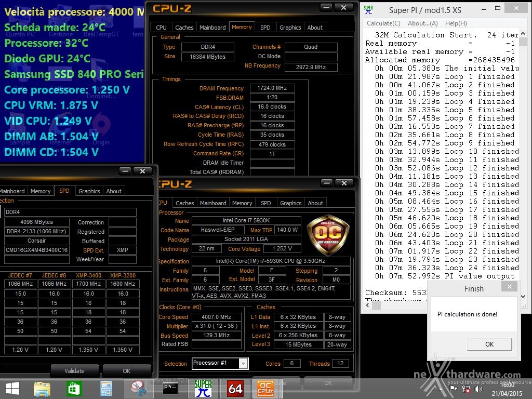This screenshot has width=532, height=399.
Task: Click Super PI vertical scrollbar up arrow
Action: coord(523,33)
